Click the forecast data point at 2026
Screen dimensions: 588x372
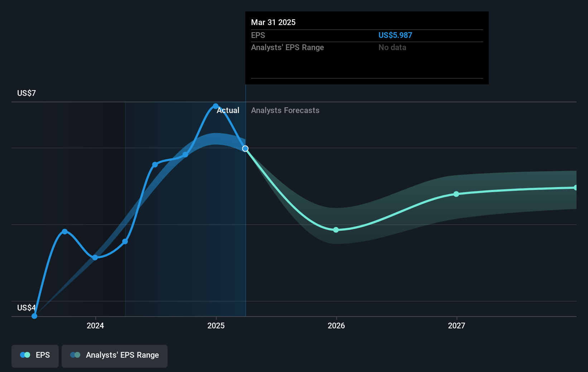[336, 230]
